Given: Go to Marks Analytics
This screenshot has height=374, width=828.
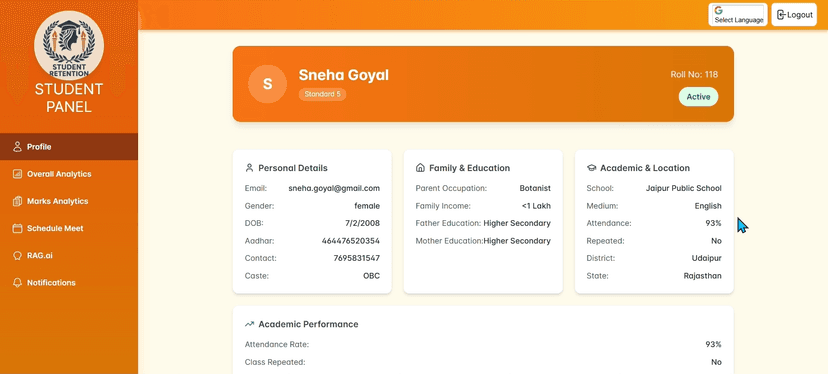Looking at the screenshot, I should click(69, 201).
